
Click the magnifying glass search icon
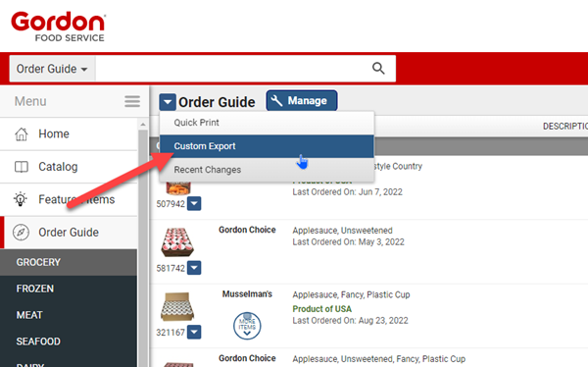(x=378, y=69)
